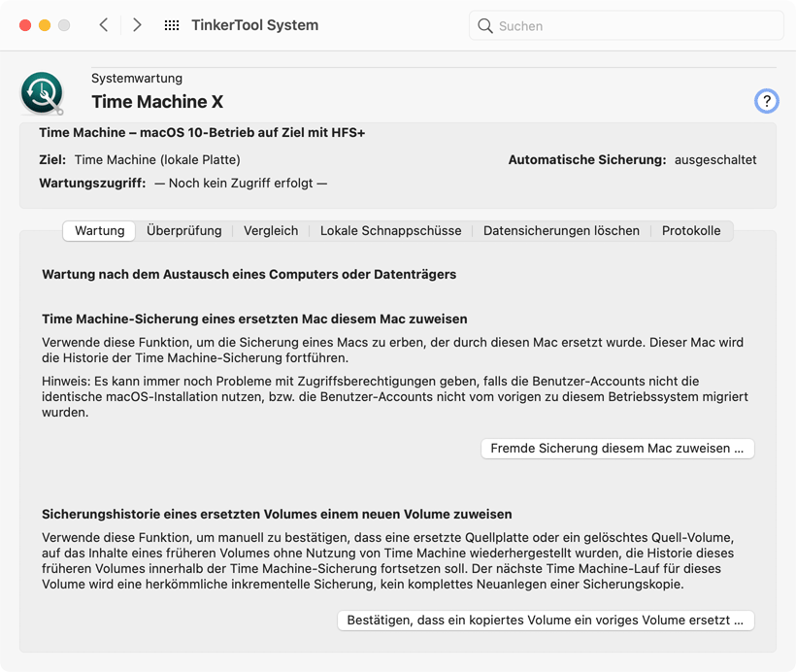Click 'Time Machine-Sicherung eines ersetzten Mac' heading
Image resolution: width=796 pixels, height=672 pixels.
(254, 319)
